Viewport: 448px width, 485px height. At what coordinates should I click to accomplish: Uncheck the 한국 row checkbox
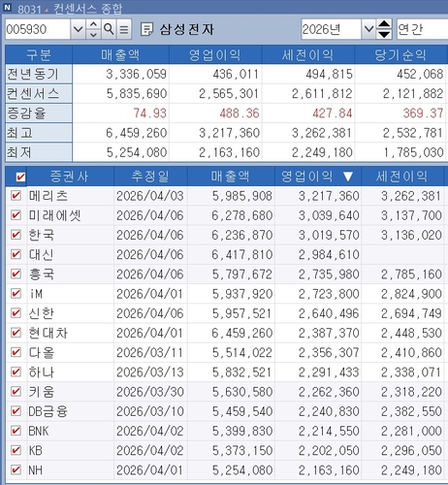16,235
